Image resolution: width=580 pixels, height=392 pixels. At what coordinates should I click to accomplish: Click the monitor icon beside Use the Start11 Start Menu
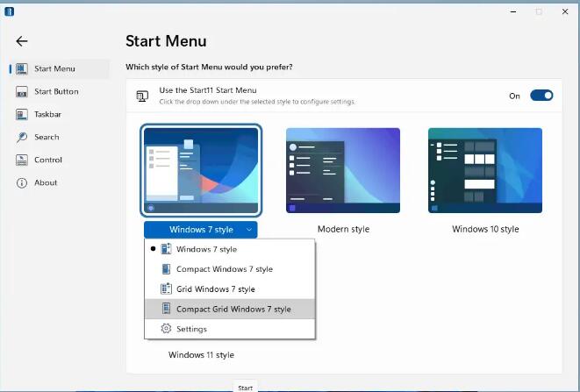point(142,96)
